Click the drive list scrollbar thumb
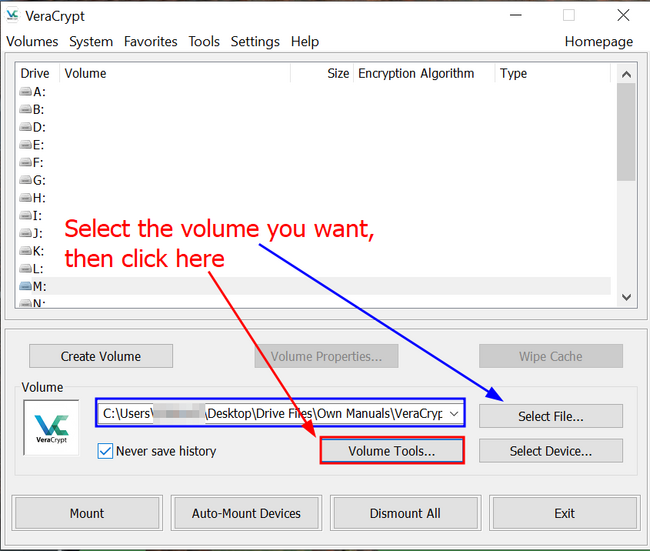Screen dimensions: 650x551 pos(626,132)
